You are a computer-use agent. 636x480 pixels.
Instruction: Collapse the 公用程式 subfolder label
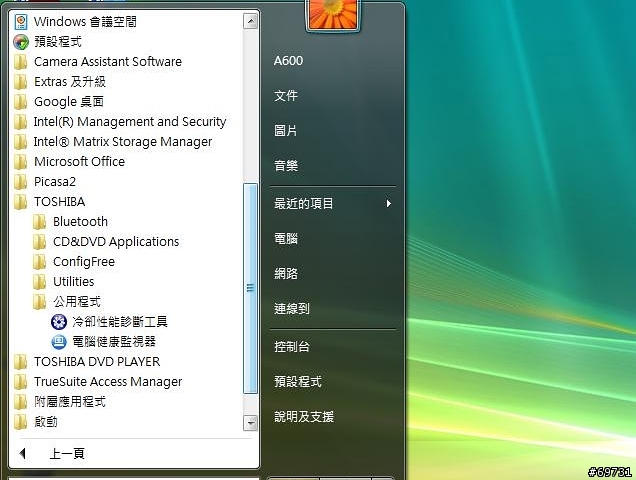[77, 301]
